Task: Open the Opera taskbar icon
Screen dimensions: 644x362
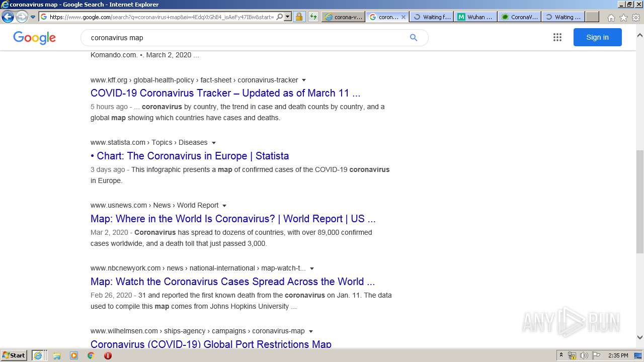Action: coord(108,355)
